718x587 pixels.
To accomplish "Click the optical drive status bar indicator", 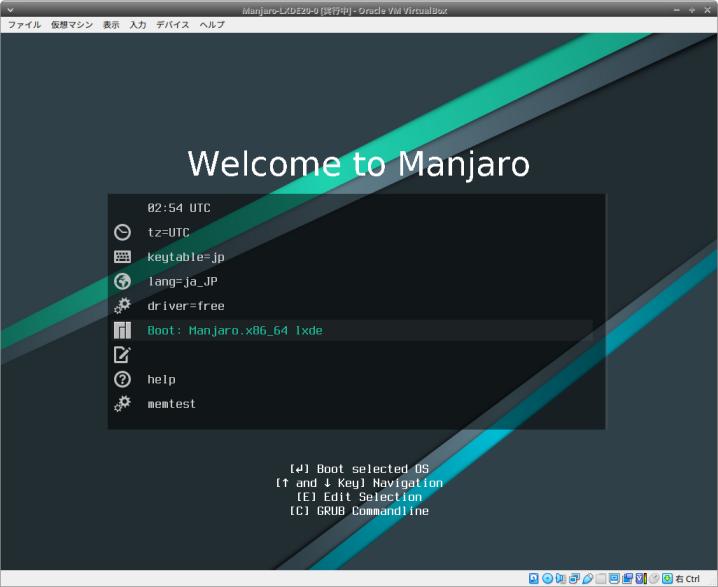I will point(547,578).
